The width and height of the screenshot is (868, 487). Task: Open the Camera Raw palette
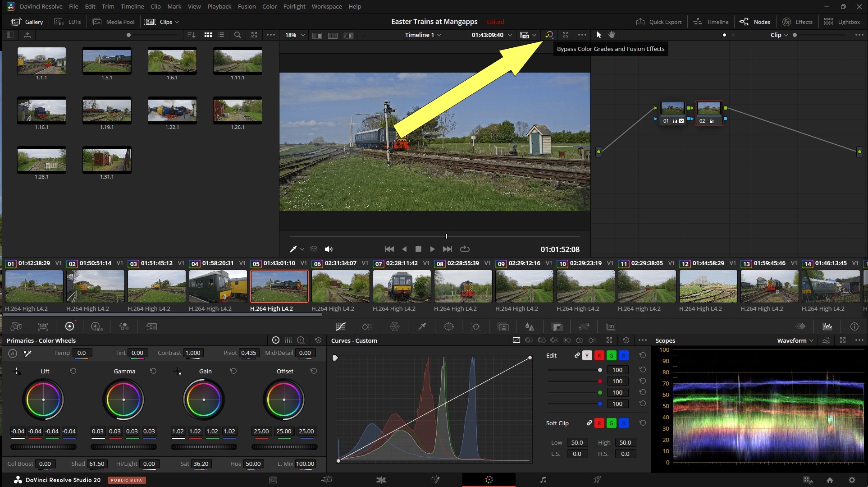(16, 326)
